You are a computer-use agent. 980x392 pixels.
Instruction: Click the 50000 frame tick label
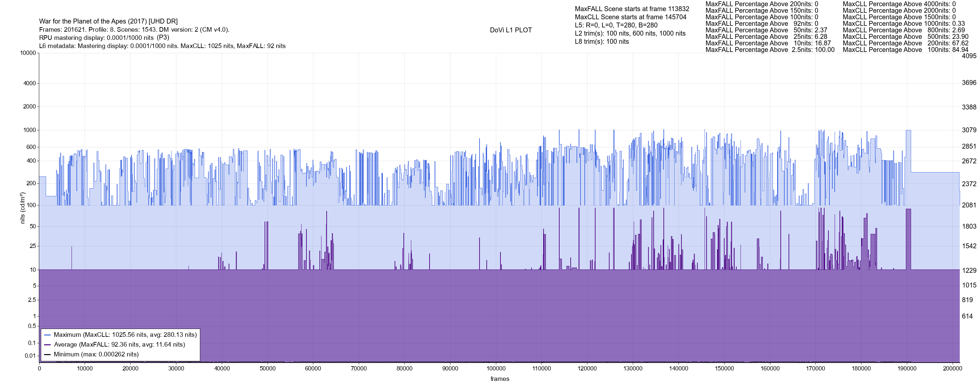pos(268,368)
